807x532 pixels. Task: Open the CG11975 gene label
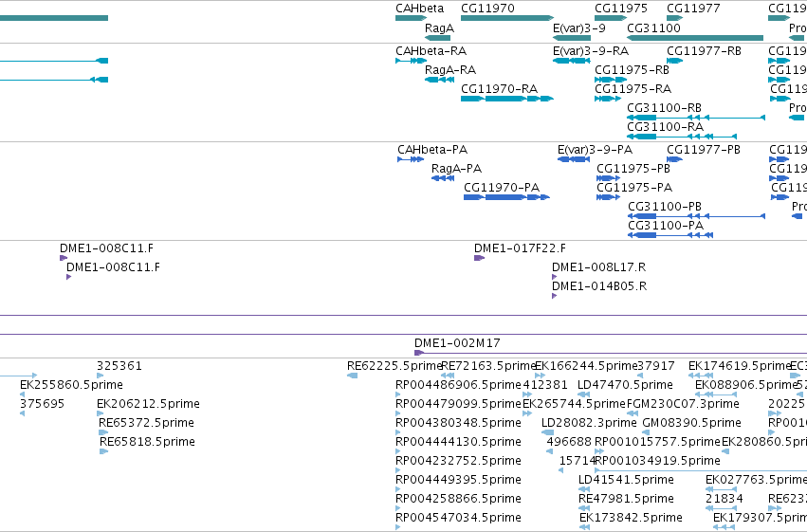(x=621, y=9)
